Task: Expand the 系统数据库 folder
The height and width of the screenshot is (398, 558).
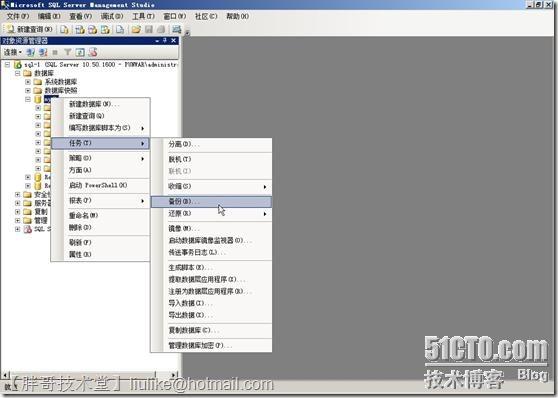Action: (x=28, y=82)
